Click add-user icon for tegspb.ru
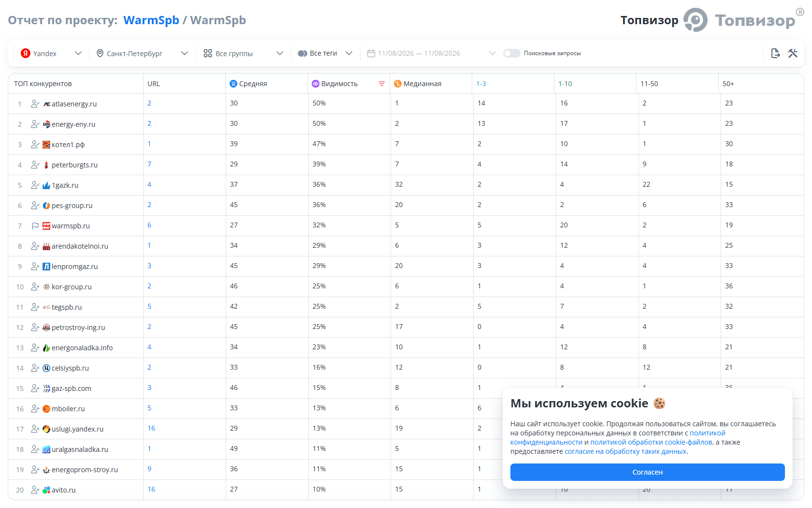 tap(35, 307)
